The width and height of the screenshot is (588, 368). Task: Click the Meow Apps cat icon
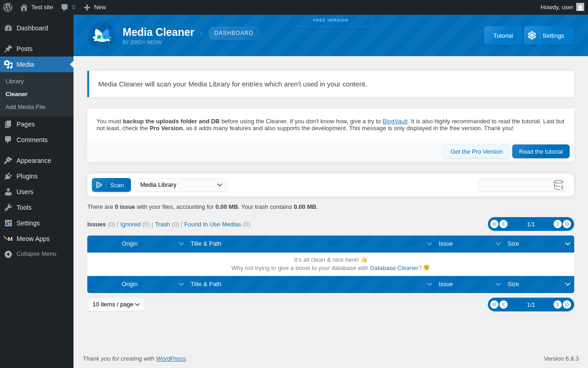tap(8, 239)
